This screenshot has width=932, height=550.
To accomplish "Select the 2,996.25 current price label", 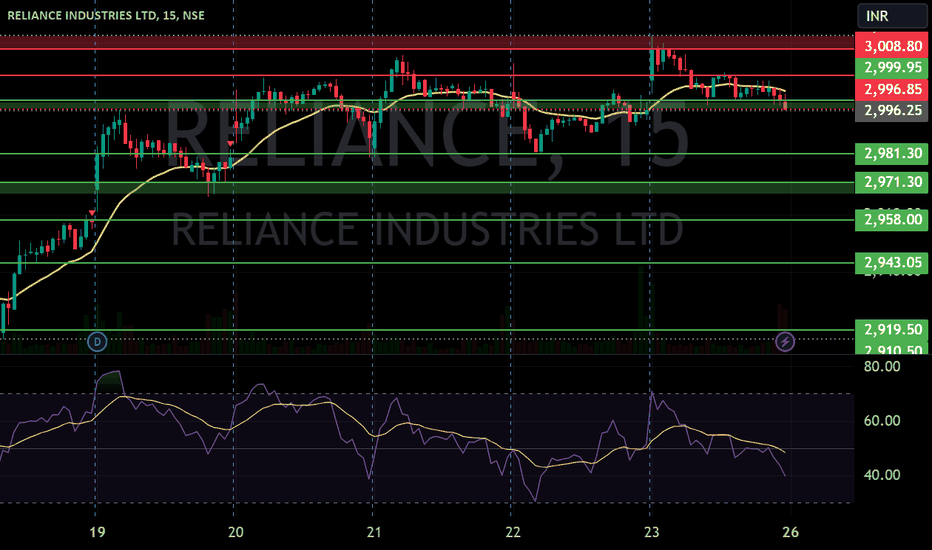I will (x=892, y=111).
